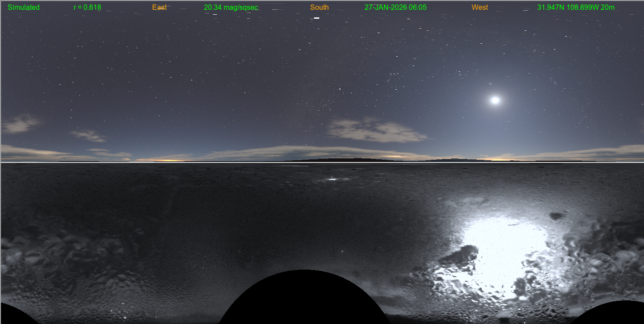Click the Simulated mode label
Screen dimensions: 644x324
(24, 8)
